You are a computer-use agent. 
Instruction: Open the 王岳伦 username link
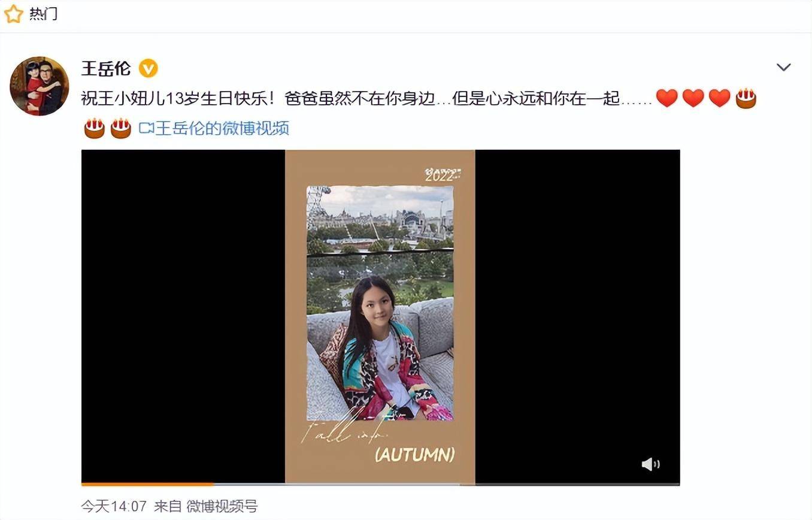105,68
